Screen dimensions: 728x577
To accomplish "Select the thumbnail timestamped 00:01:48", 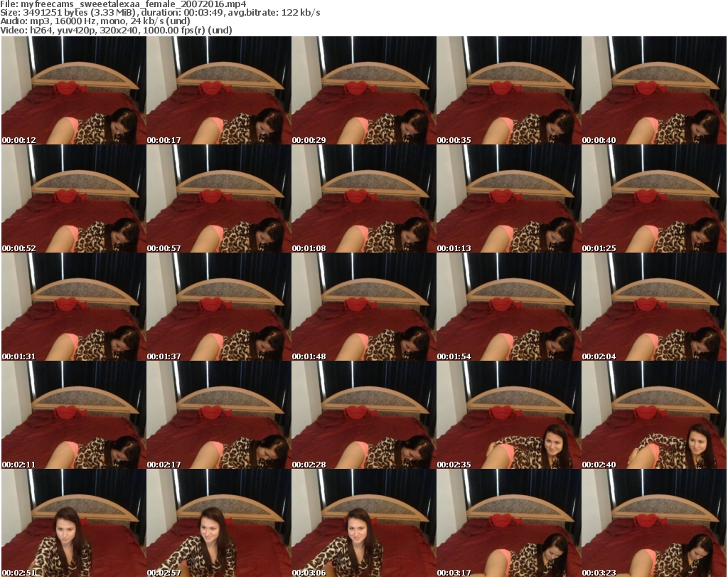I will click(x=364, y=307).
